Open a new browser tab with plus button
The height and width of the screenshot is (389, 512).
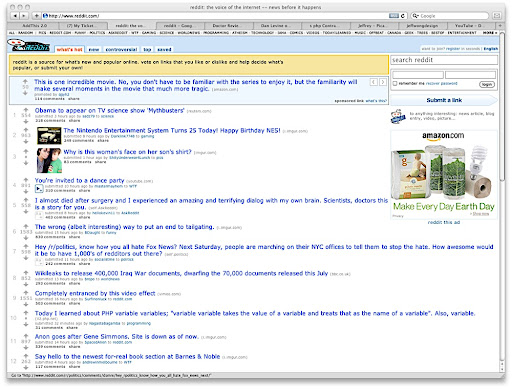pyautogui.click(x=500, y=26)
